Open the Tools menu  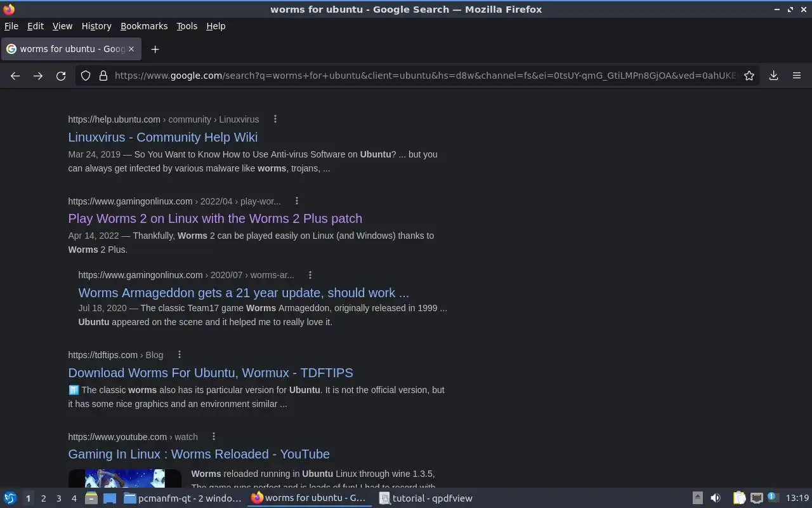click(x=187, y=26)
